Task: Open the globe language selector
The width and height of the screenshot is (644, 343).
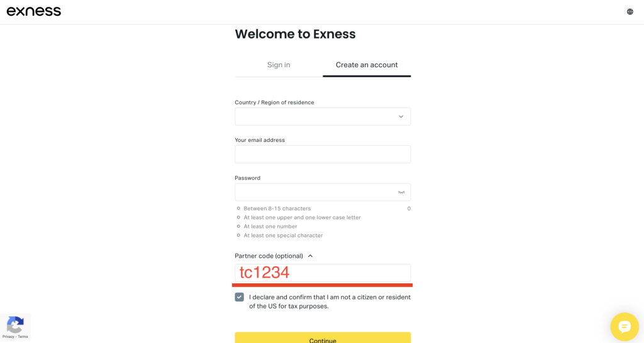Action: point(630,11)
